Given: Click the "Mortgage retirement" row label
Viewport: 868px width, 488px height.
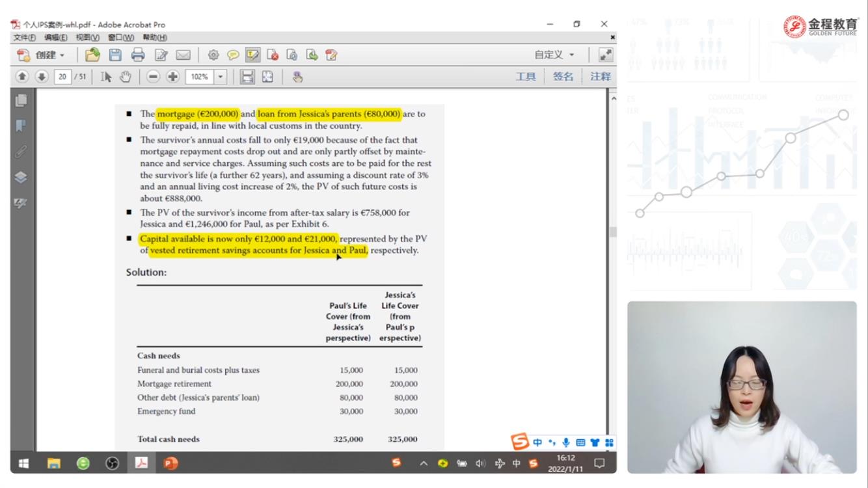Looking at the screenshot, I should pos(174,384).
